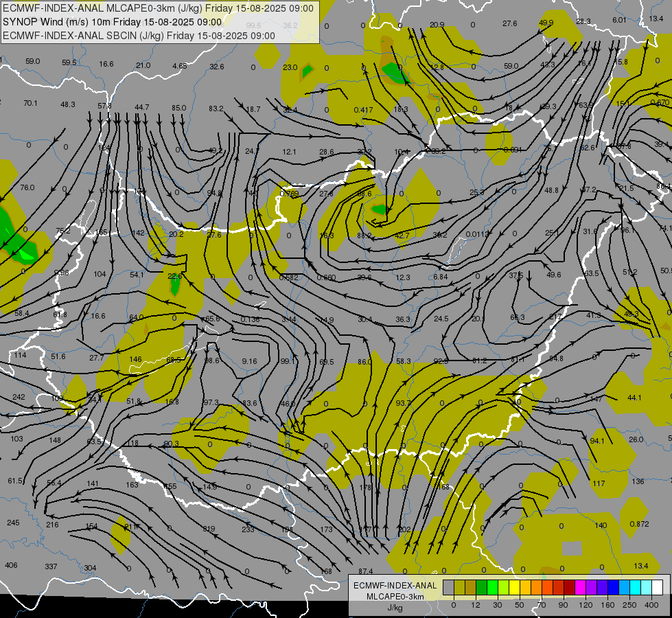Click the '120' legend scale label
Screen dimensions: 672x618
(586, 605)
